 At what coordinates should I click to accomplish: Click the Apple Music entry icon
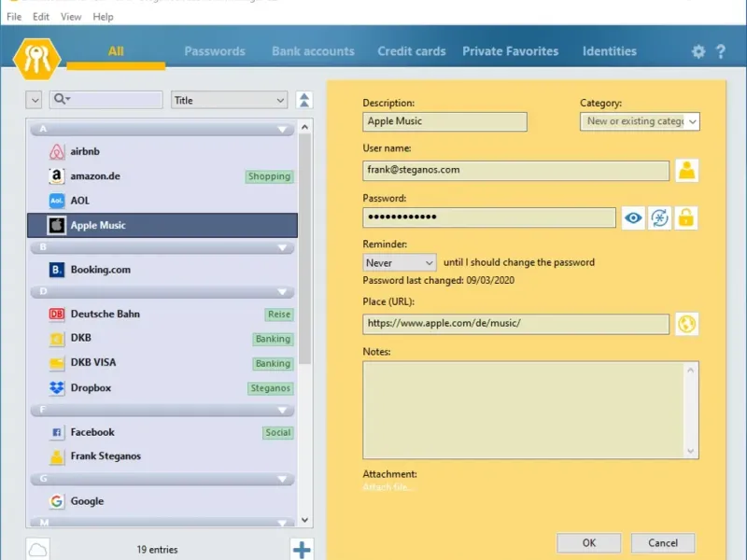click(57, 225)
